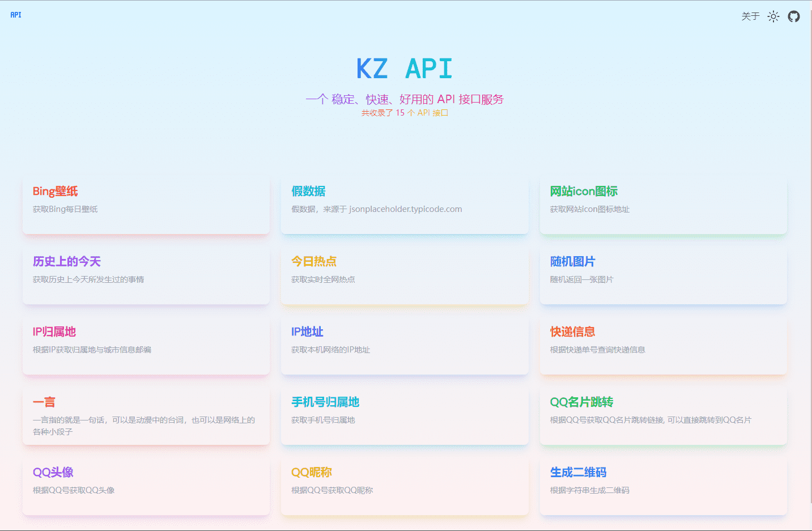This screenshot has height=531, width=812.
Task: Click the API logo in top-left corner
Action: [15, 15]
